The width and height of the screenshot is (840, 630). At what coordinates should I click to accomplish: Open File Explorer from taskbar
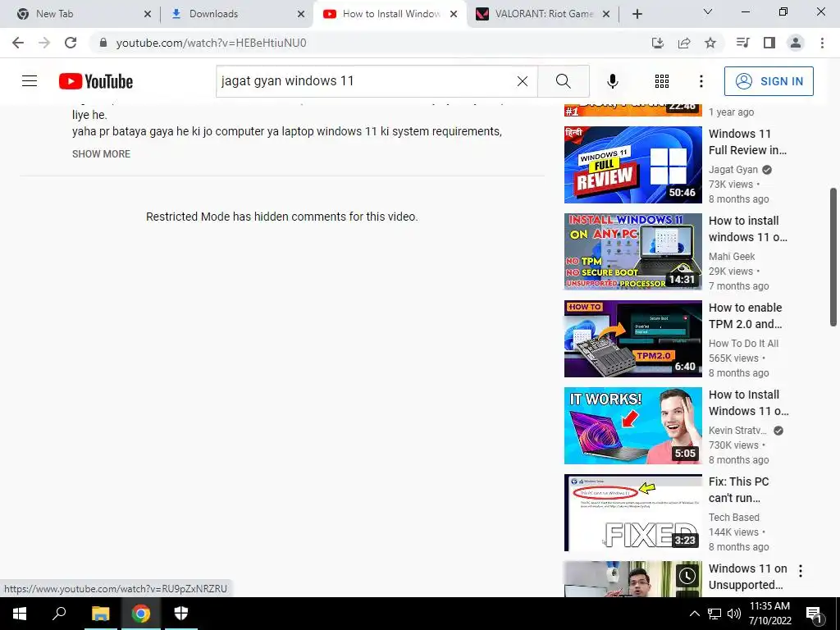[x=100, y=614]
